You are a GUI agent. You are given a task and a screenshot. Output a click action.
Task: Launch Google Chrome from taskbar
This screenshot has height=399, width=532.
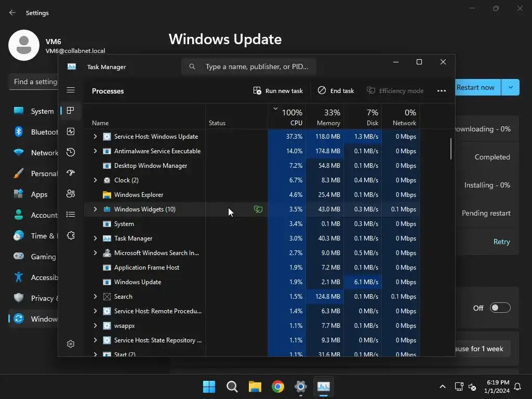click(278, 387)
